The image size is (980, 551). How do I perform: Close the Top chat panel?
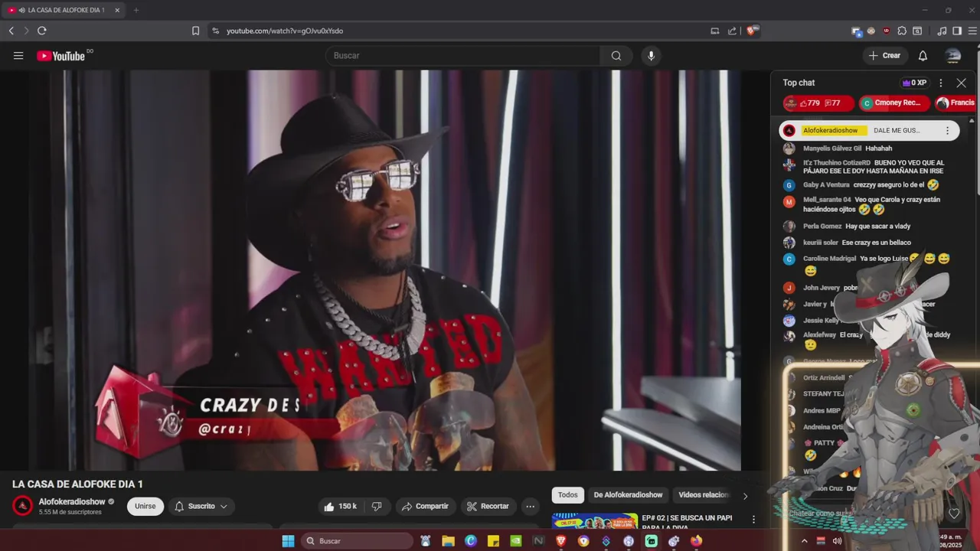[961, 83]
